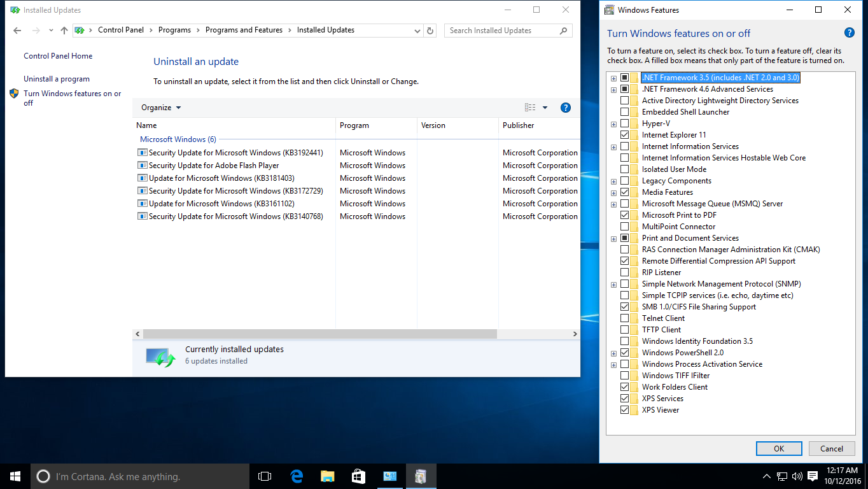The image size is (868, 489).
Task: Expand Legacy Components node
Action: (x=613, y=181)
